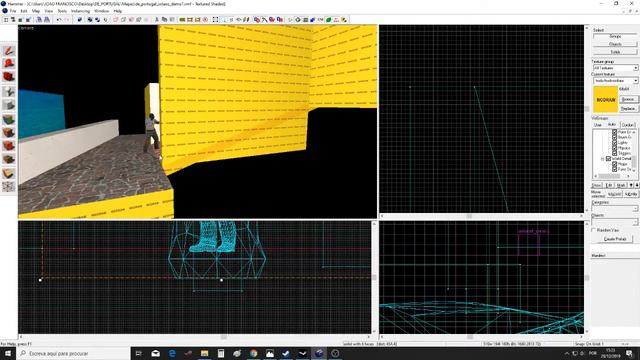Open the File menu

click(x=13, y=11)
